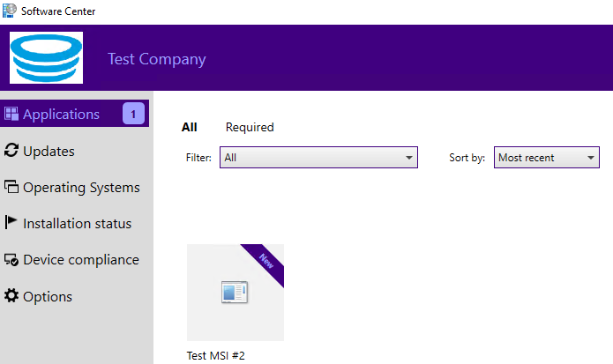613x364 pixels.
Task: Navigate to Device compliance label
Action: click(x=81, y=260)
